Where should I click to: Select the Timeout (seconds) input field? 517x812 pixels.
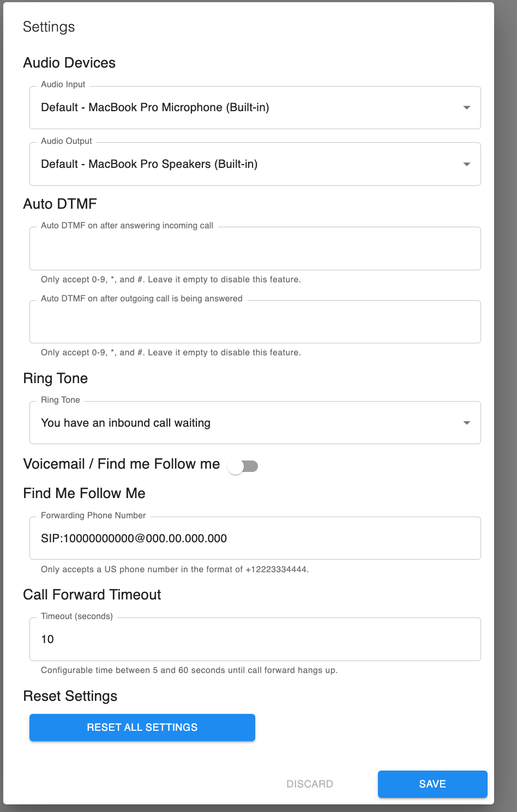click(255, 639)
